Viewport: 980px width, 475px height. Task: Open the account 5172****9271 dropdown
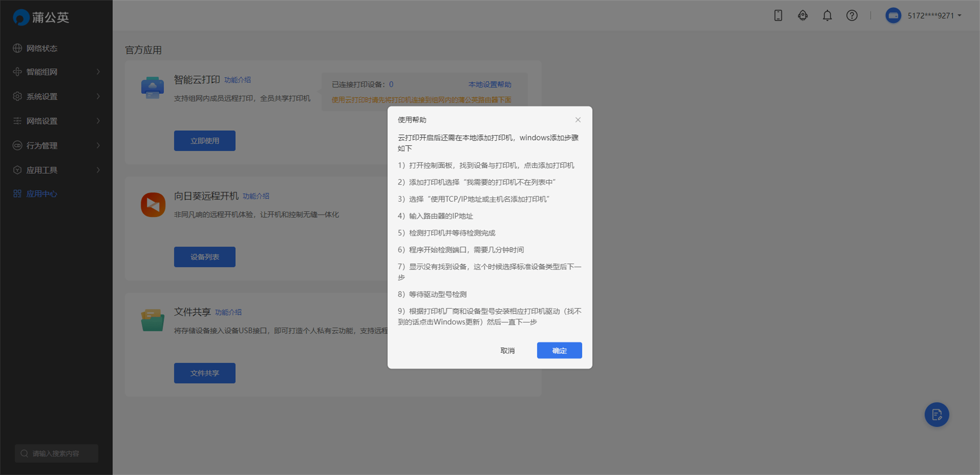pyautogui.click(x=934, y=15)
